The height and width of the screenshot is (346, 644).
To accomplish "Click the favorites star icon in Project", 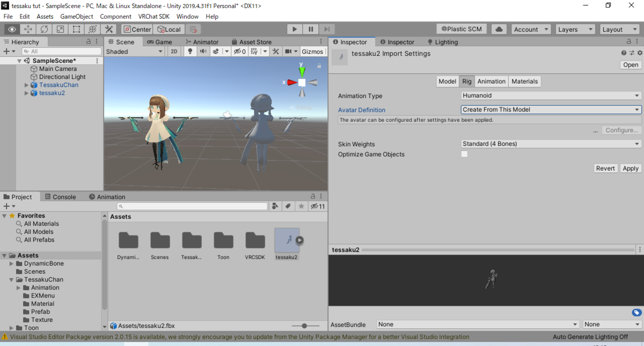I will coord(301,206).
